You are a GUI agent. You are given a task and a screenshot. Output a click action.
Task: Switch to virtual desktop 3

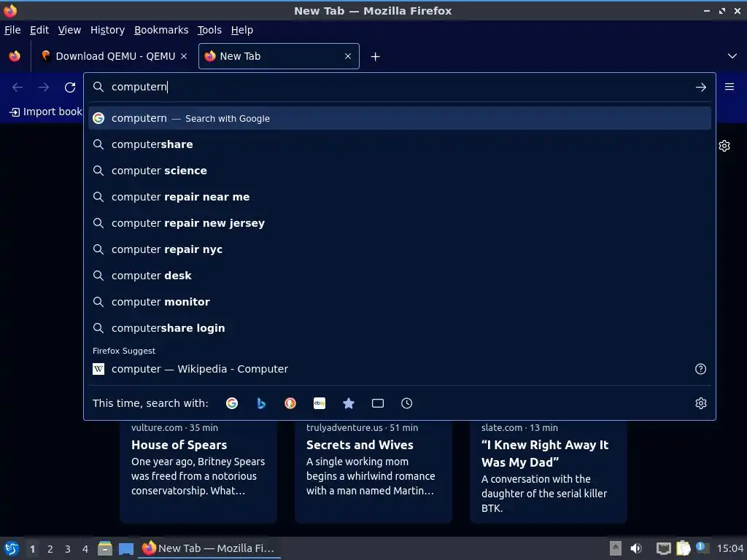67,549
